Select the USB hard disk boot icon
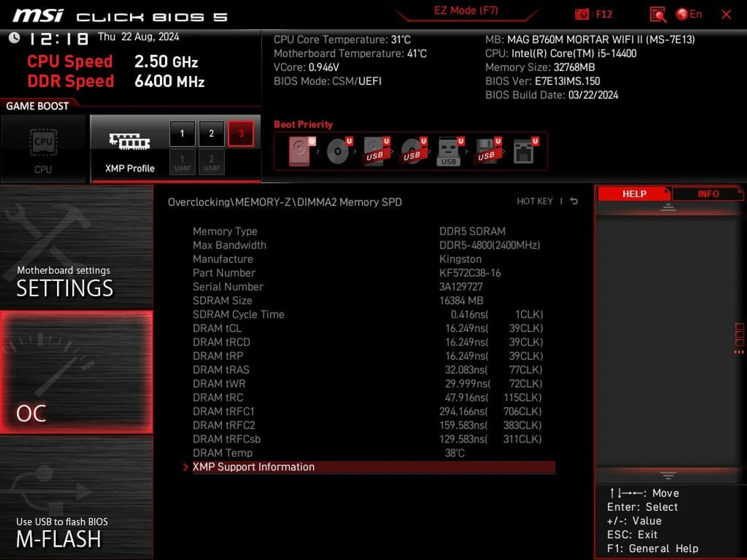Screen dimensions: 747x560 click(x=376, y=151)
